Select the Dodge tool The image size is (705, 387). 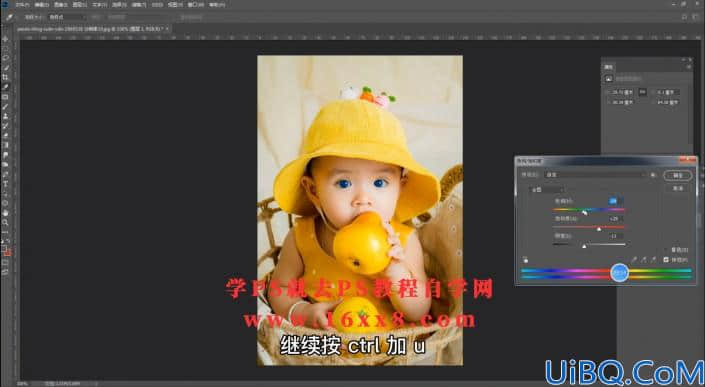coord(5,164)
